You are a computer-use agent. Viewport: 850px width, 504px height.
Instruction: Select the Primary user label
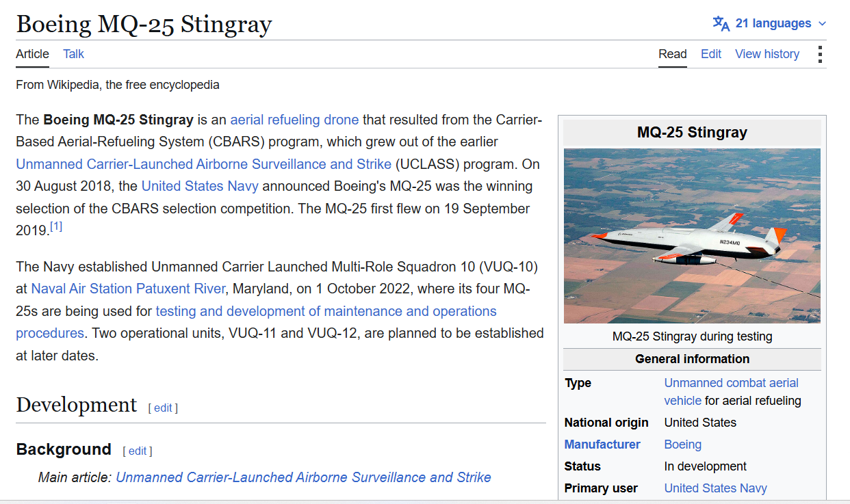[601, 488]
